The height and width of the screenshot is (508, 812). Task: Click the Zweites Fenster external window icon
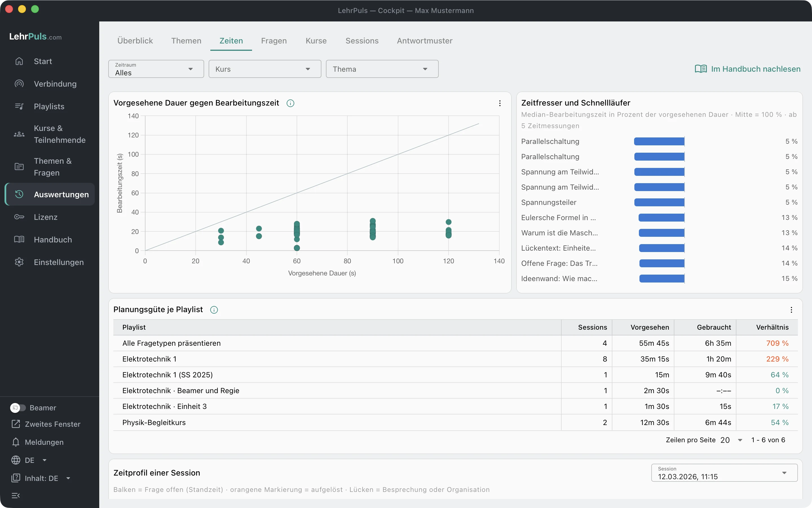tap(16, 424)
